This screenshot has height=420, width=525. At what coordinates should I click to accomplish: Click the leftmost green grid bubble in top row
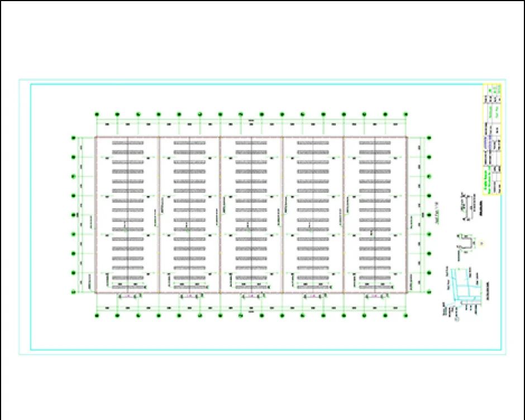[x=97, y=114]
